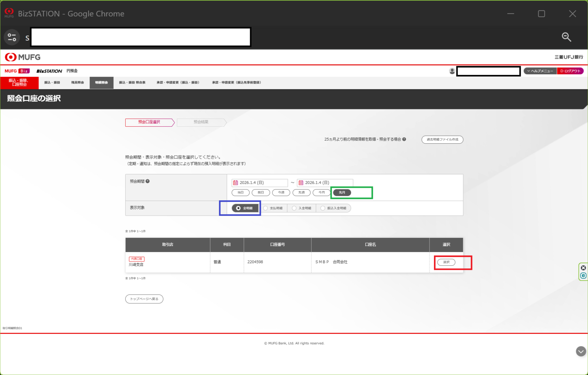The image size is (588, 375).
Task: Click the site settings icon in address bar
Action: [x=12, y=37]
